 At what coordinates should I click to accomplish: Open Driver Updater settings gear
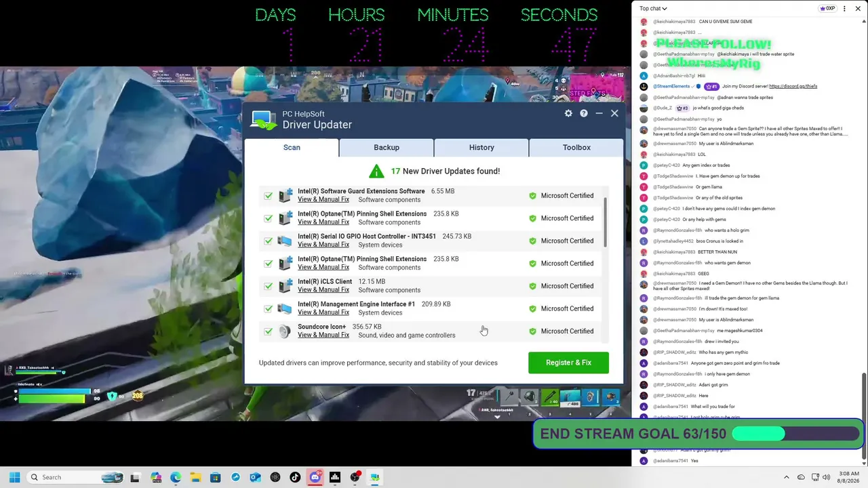pyautogui.click(x=568, y=113)
